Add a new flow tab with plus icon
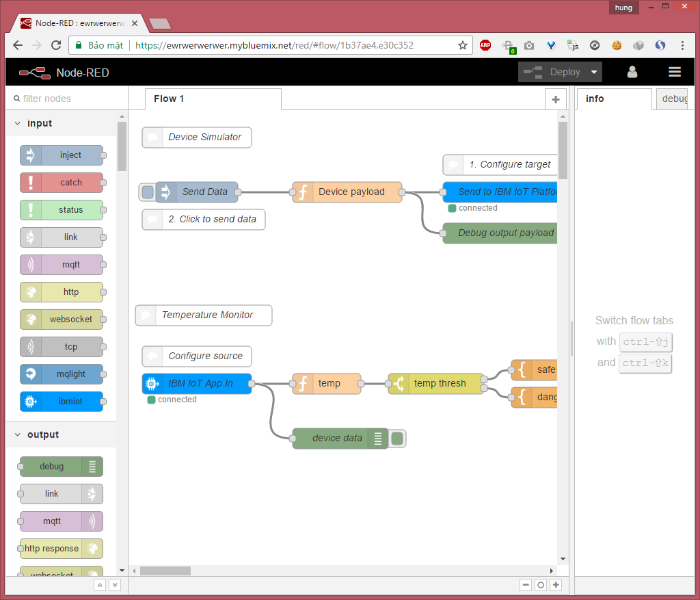 tap(556, 99)
